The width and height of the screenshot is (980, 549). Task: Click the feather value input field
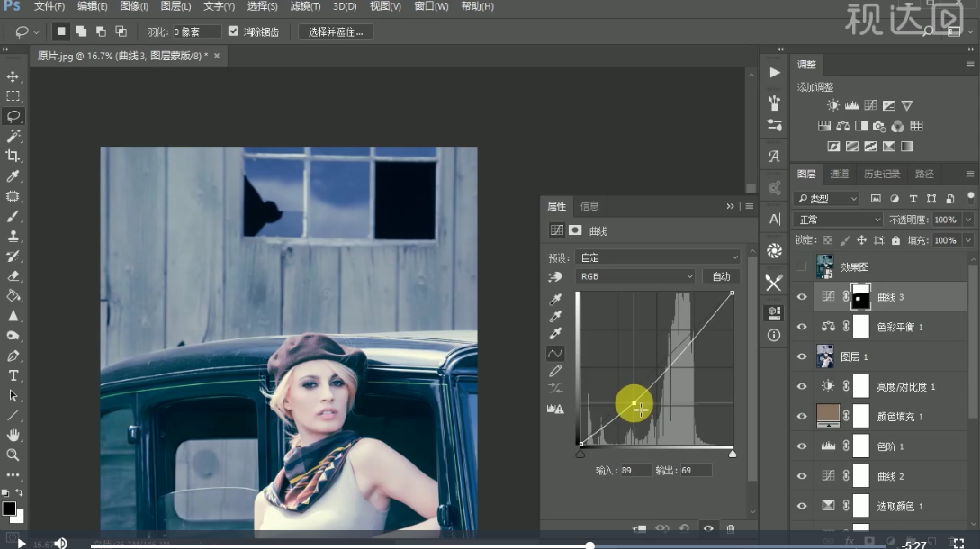(196, 31)
